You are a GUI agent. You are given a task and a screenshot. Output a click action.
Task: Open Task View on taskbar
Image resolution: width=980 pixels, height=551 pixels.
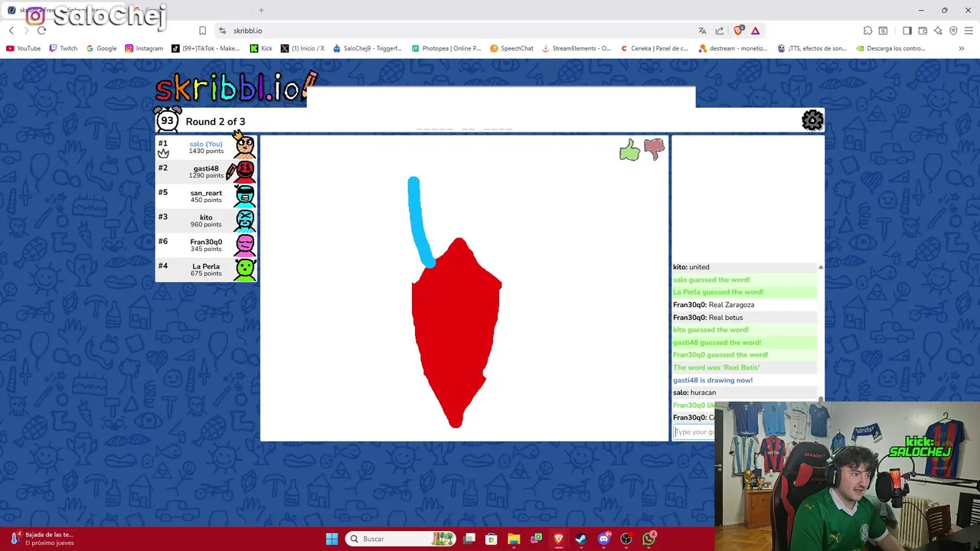click(469, 539)
